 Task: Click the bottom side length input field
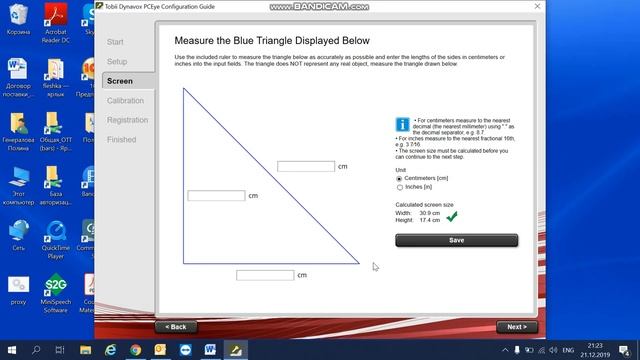(265, 276)
